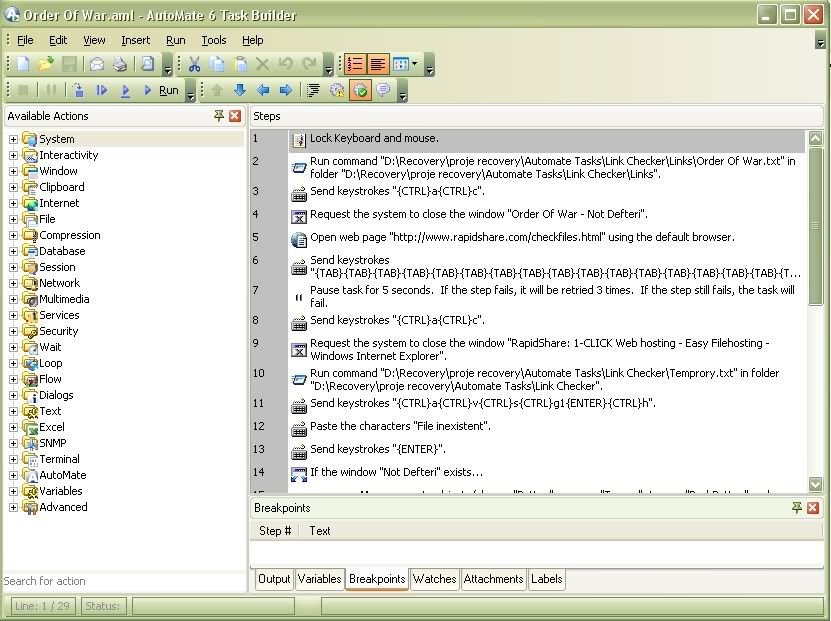Cut the selected step with scissors icon
This screenshot has width=831, height=621.
click(194, 64)
